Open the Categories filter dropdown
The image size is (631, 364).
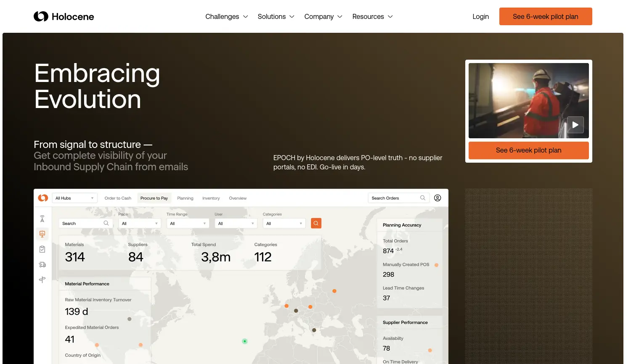click(x=284, y=223)
